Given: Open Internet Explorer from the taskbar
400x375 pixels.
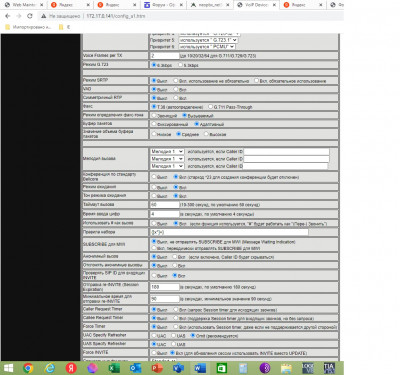Looking at the screenshot, I should pyautogui.click(x=50, y=368).
